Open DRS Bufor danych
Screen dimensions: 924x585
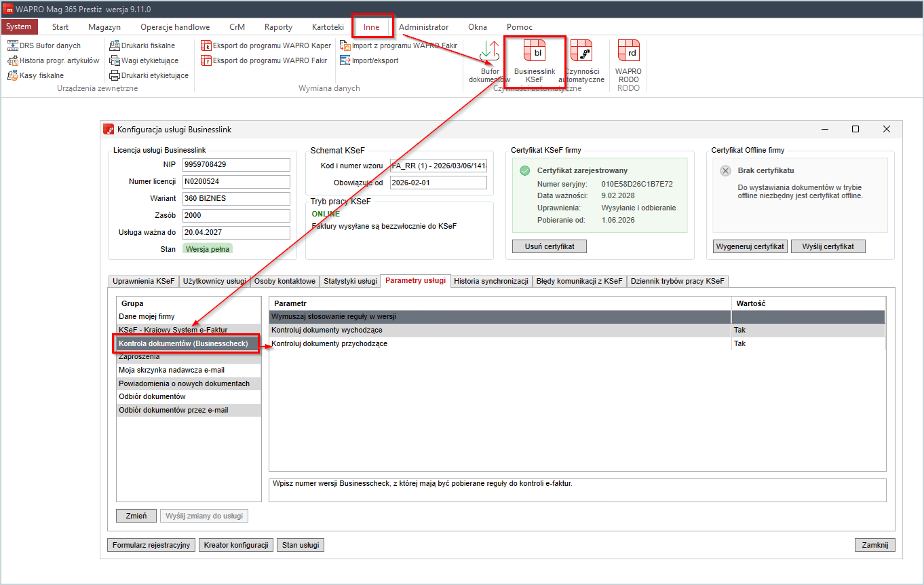click(44, 45)
